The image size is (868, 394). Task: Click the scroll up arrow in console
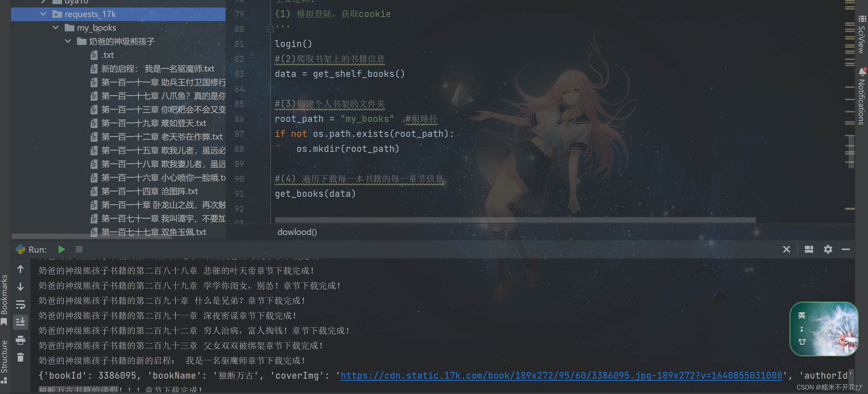click(20, 269)
